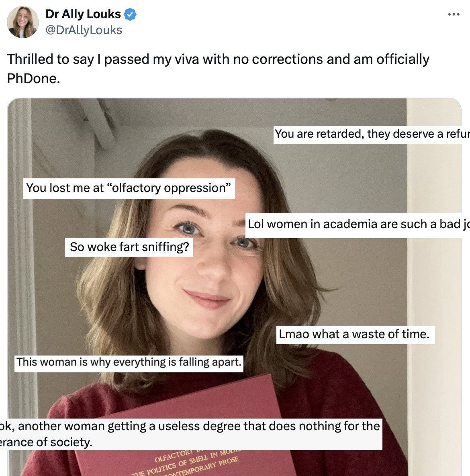Click the "women in academia" overlay text
The width and height of the screenshot is (470, 476).
coord(358,224)
